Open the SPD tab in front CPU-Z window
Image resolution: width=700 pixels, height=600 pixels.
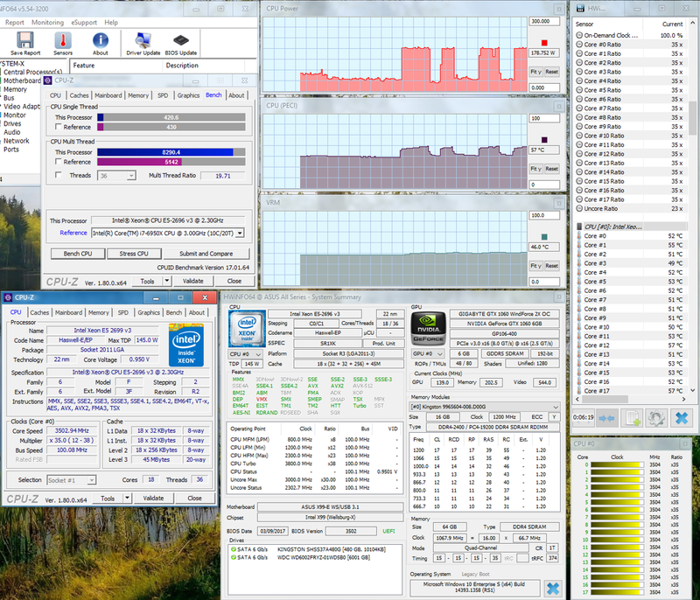[x=123, y=312]
